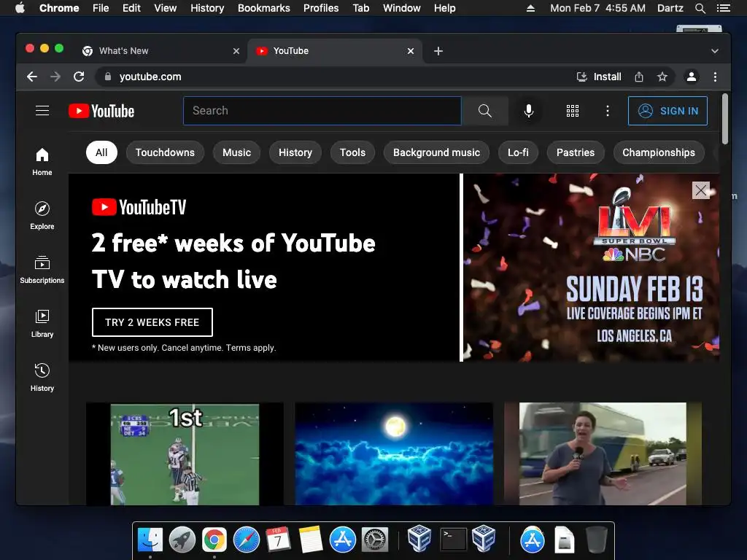Select the History filter chip

(295, 152)
